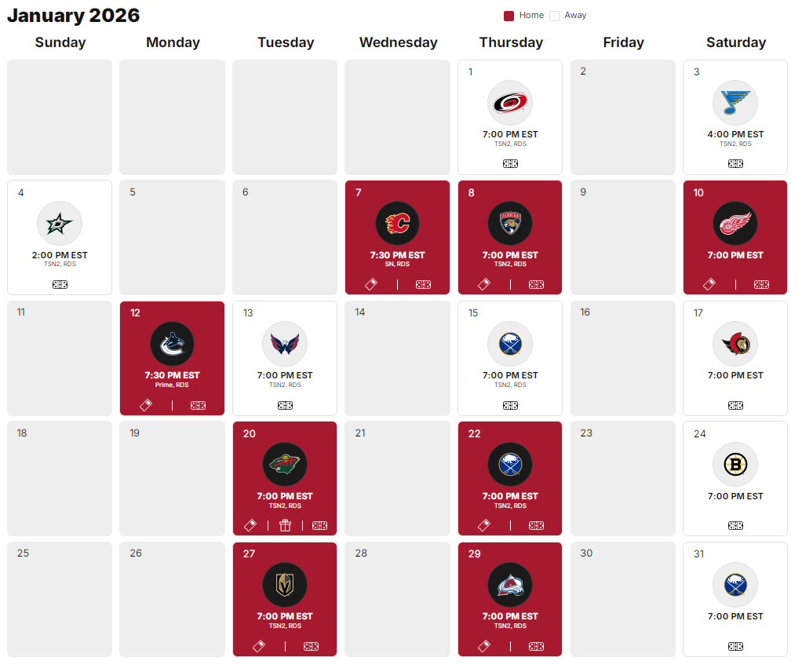Select the Golden Knights logo on January 27
This screenshot has width=802, height=672.
(285, 584)
